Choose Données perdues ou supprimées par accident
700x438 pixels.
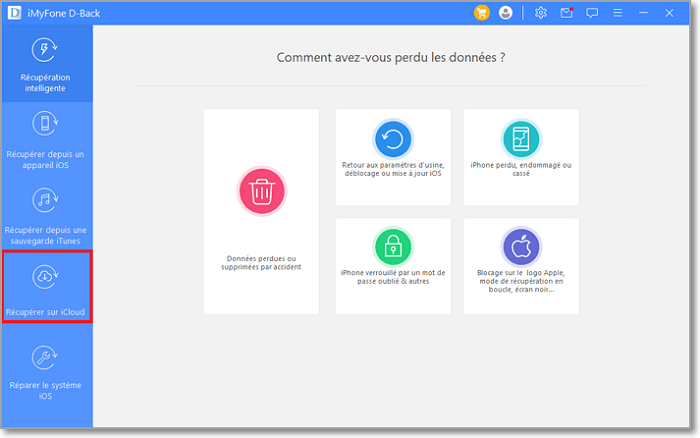click(261, 262)
